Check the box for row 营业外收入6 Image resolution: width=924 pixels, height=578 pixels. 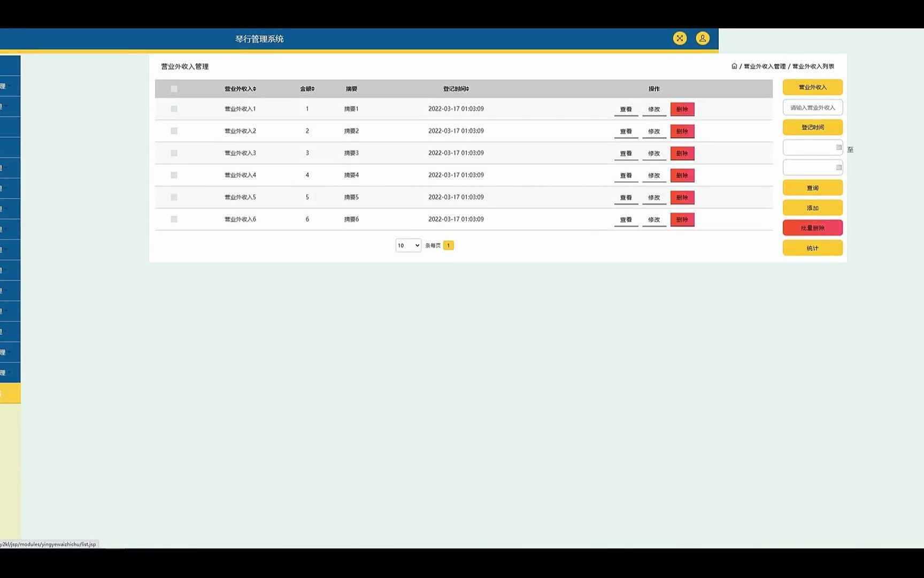pyautogui.click(x=174, y=219)
